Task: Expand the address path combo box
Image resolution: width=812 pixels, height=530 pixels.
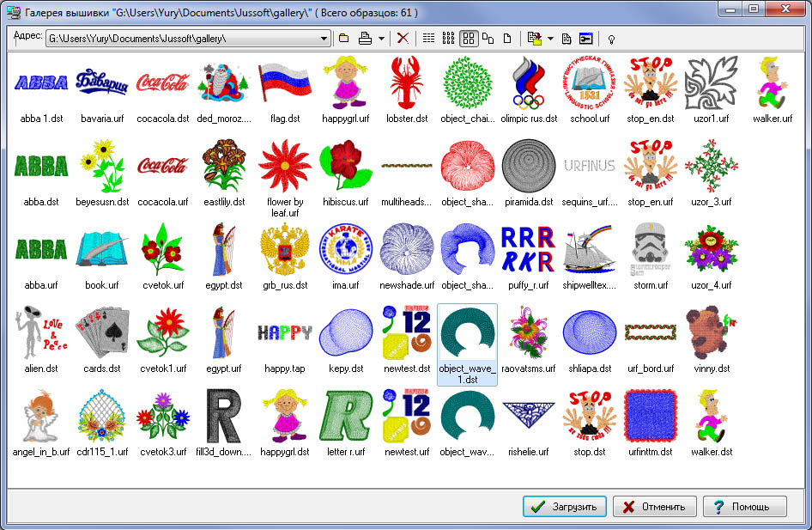Action: coord(324,39)
